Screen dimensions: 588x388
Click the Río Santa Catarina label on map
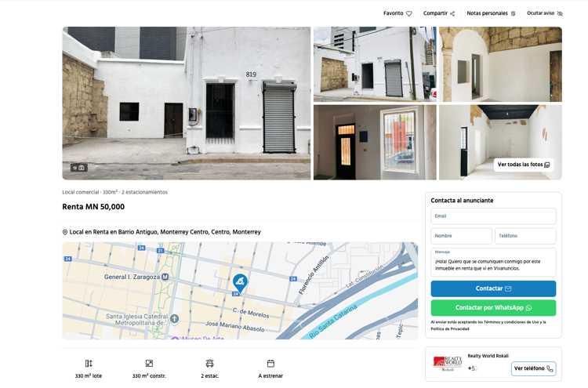point(333,321)
